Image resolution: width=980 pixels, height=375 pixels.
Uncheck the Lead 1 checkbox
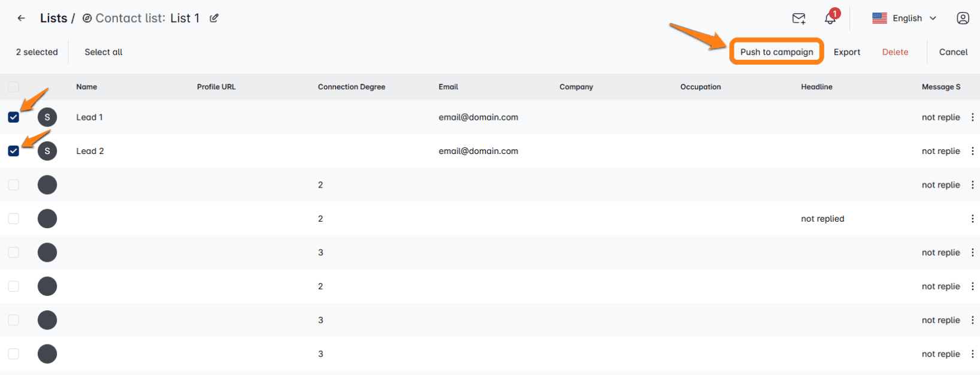point(13,117)
